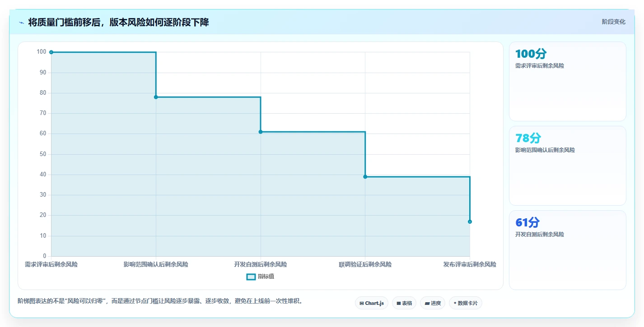
Task: Click the 发布评审后剩余风险 axis label
Action: point(470,264)
